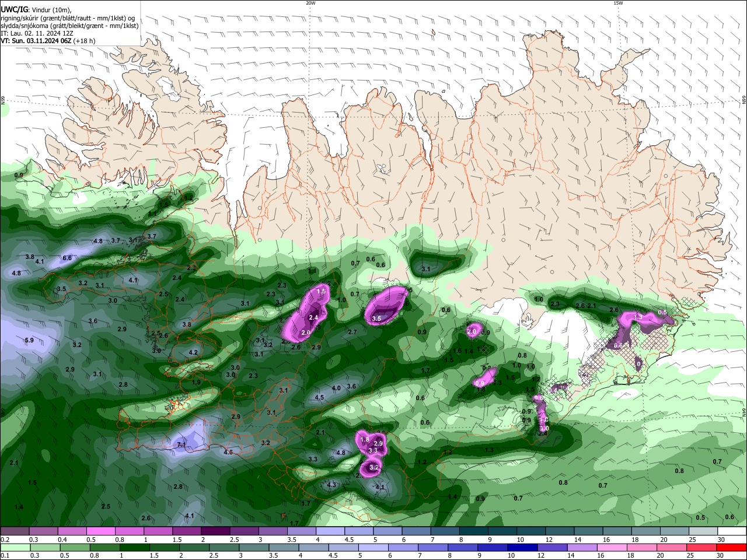The width and height of the screenshot is (747, 560).
Task: Click the white 30 swatch in upper legend row
Action: coord(732,531)
